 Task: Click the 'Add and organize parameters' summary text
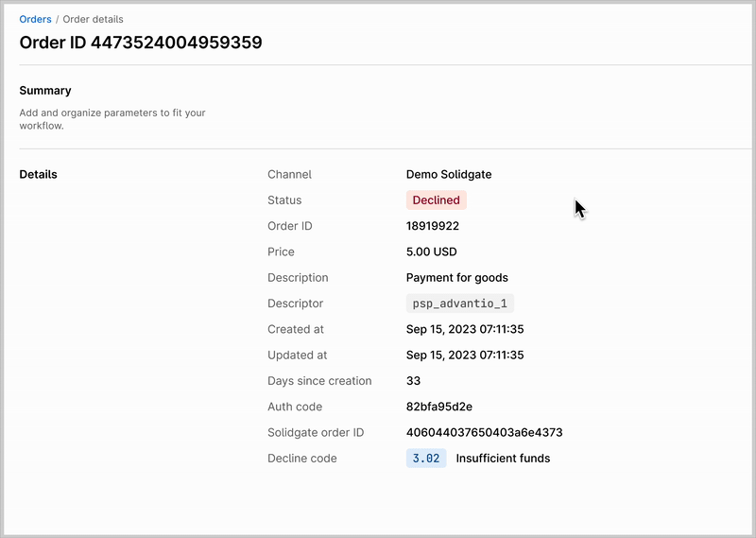click(112, 119)
